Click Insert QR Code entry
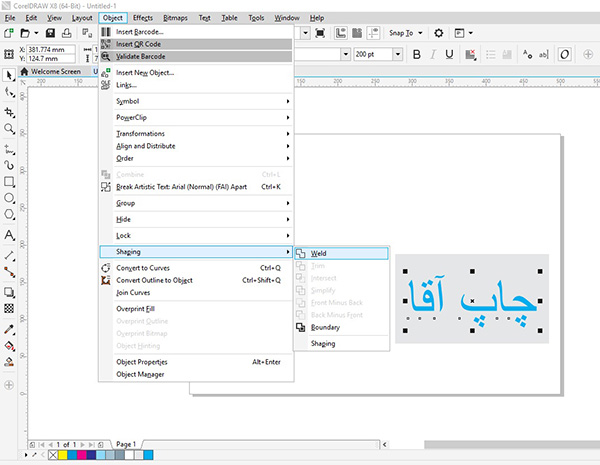 (197, 44)
